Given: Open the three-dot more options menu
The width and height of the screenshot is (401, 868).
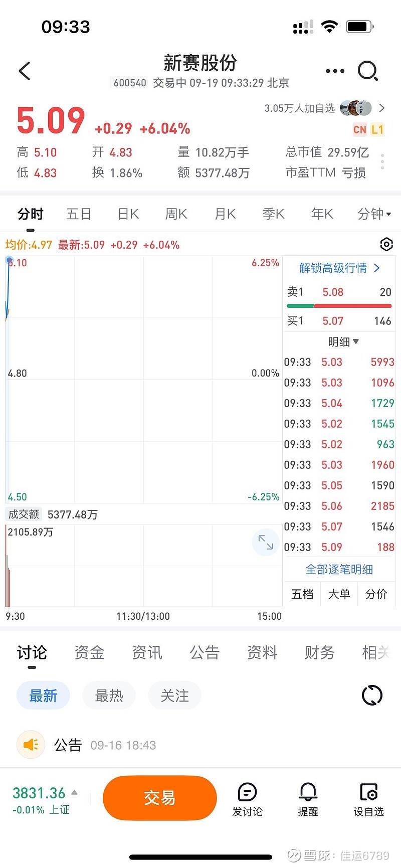Looking at the screenshot, I should 335,71.
